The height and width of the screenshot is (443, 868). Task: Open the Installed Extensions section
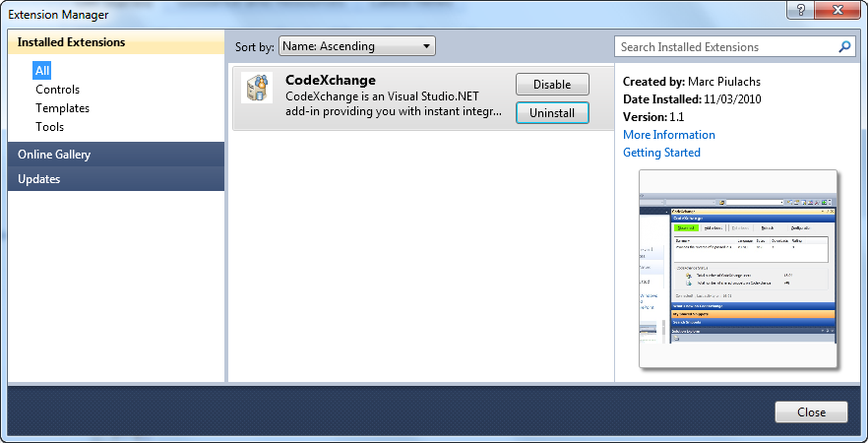click(x=116, y=42)
